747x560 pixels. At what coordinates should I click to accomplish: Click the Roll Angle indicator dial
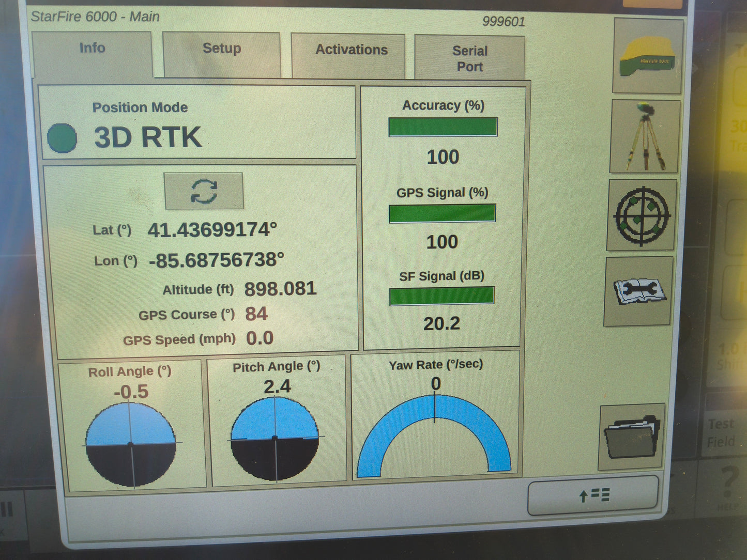click(130, 442)
